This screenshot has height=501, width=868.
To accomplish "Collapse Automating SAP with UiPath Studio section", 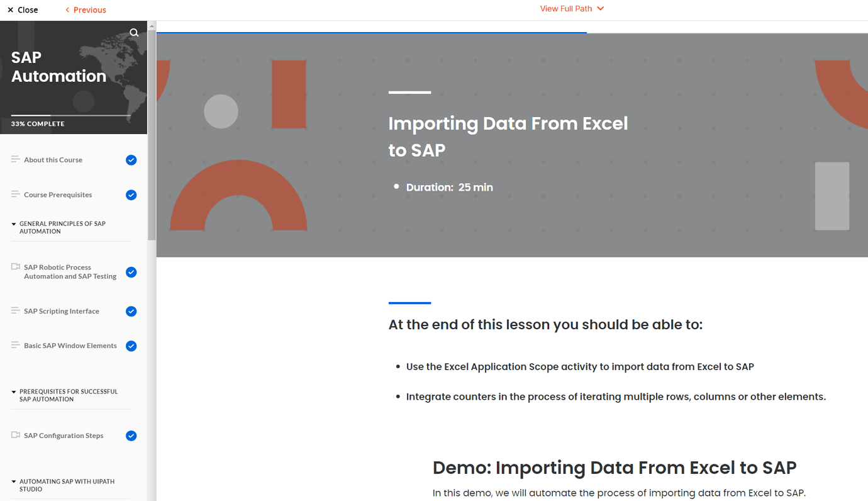I will click(x=14, y=482).
